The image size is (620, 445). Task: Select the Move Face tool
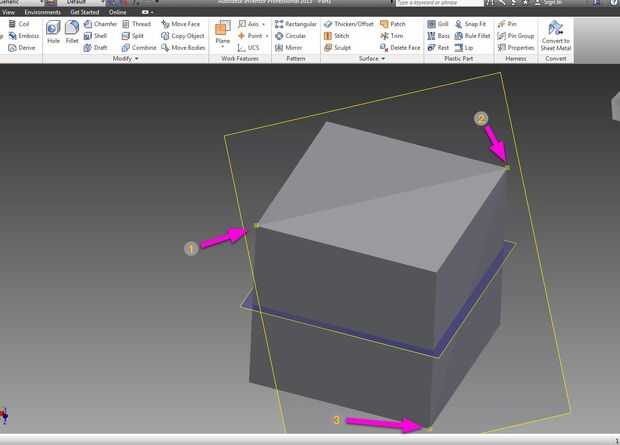pyautogui.click(x=180, y=24)
